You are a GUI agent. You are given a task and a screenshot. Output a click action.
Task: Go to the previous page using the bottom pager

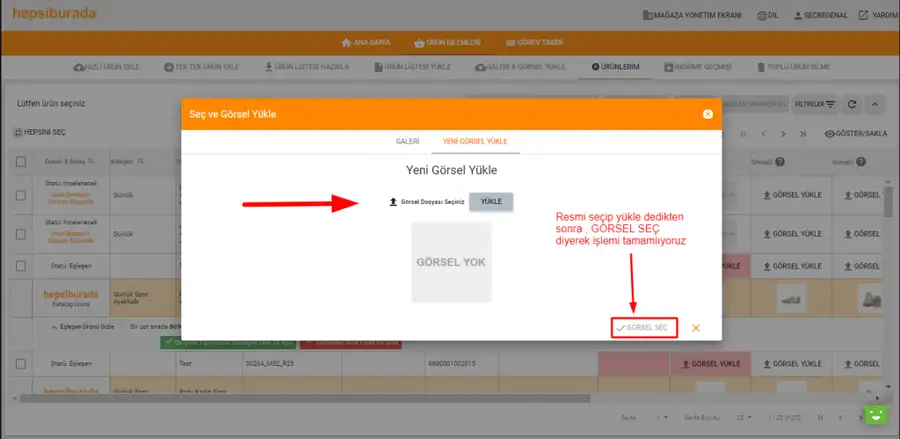tap(840, 417)
